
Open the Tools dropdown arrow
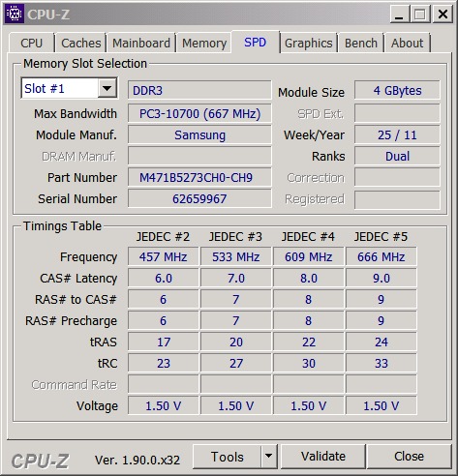pos(268,456)
